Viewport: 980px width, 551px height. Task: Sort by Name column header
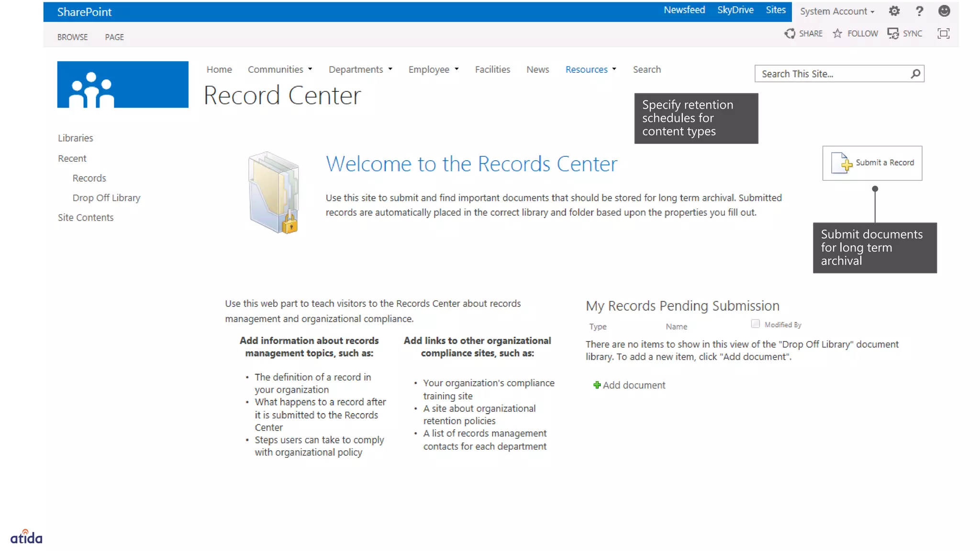tap(676, 326)
